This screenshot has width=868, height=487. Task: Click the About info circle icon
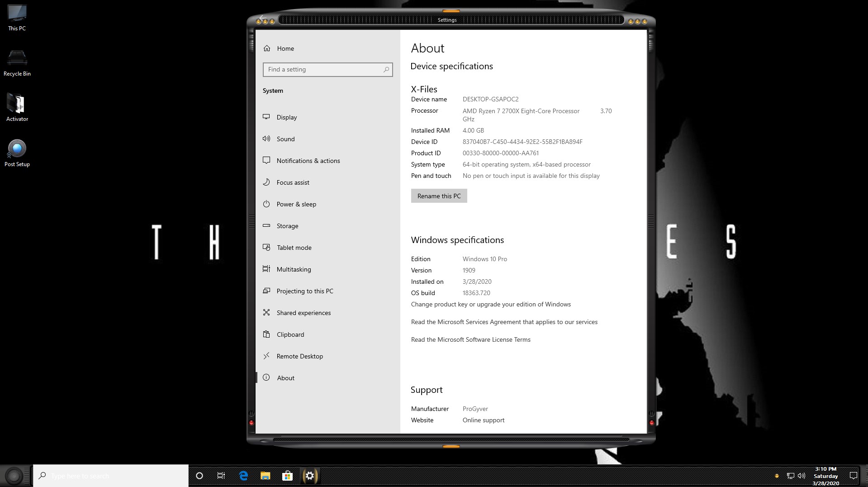point(266,377)
